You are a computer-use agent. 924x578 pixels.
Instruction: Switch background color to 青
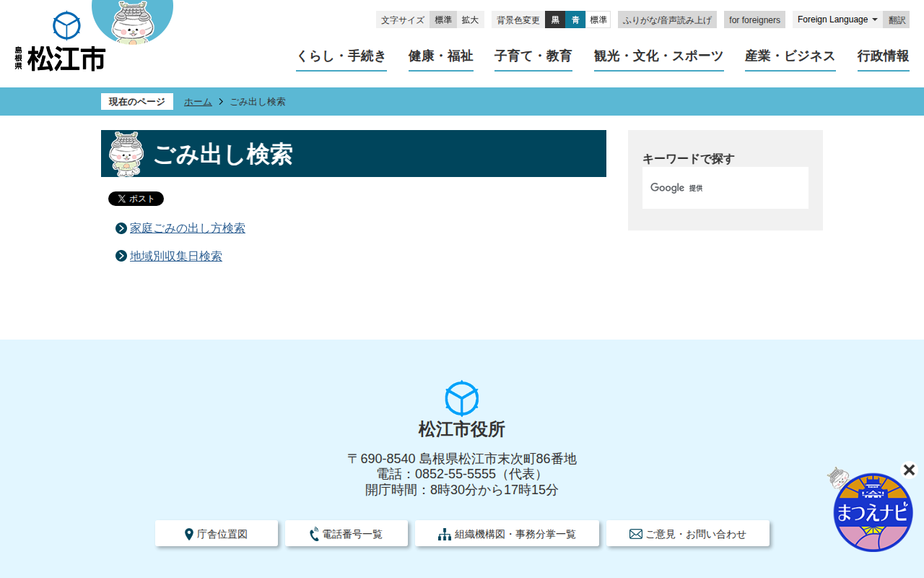[575, 20]
